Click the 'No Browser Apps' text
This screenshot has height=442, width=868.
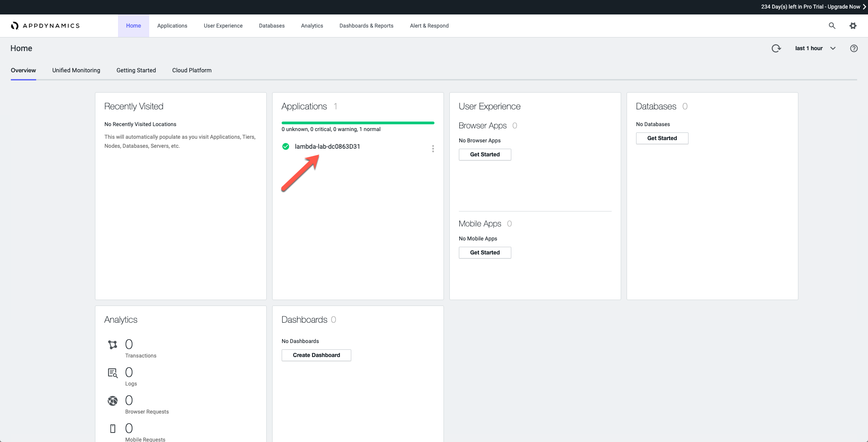(x=480, y=141)
